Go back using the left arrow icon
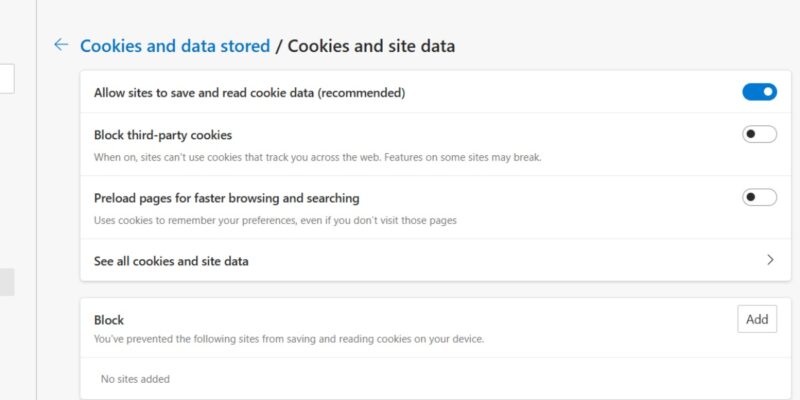 click(61, 45)
